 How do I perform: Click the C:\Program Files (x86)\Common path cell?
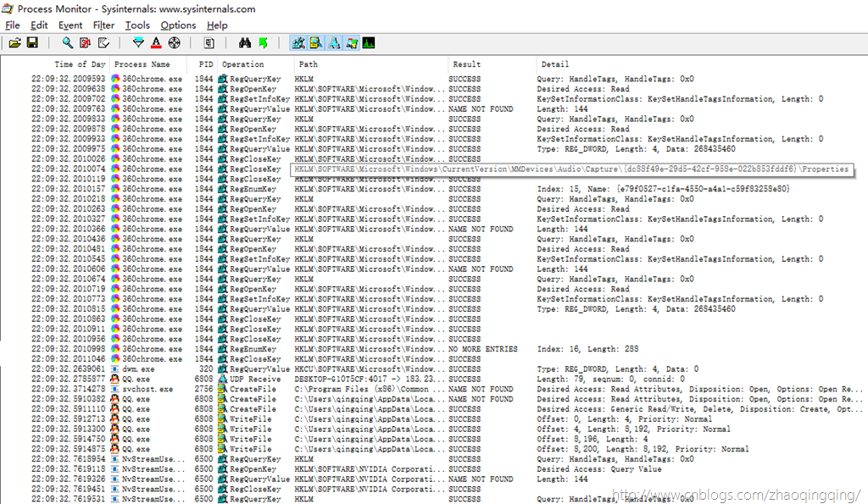click(370, 389)
